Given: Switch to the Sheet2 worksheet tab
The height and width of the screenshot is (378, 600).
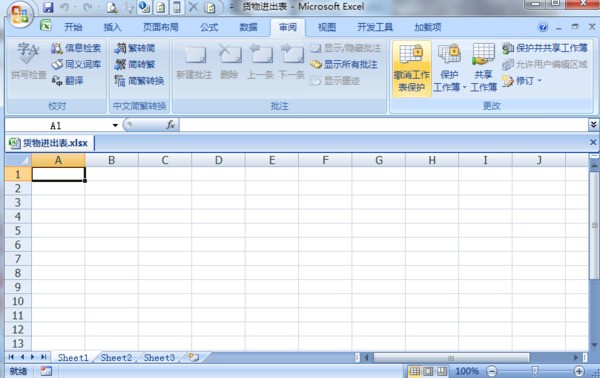Looking at the screenshot, I should (x=116, y=358).
